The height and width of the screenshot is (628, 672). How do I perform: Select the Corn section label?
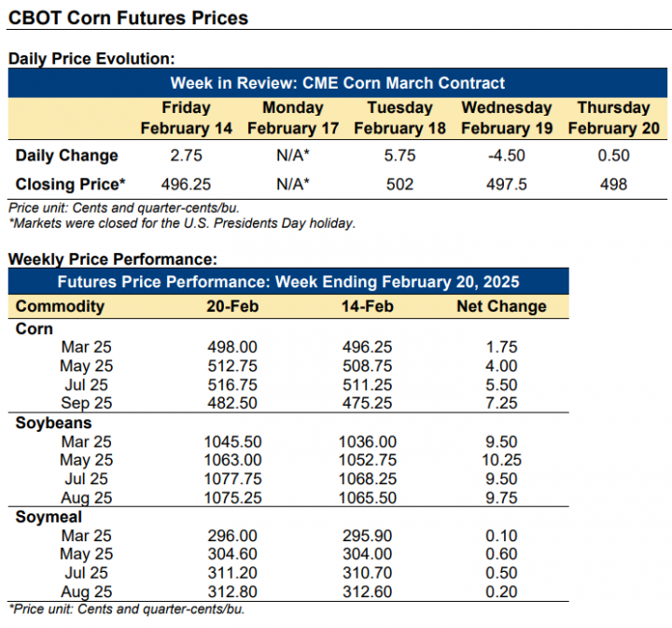pyautogui.click(x=35, y=328)
